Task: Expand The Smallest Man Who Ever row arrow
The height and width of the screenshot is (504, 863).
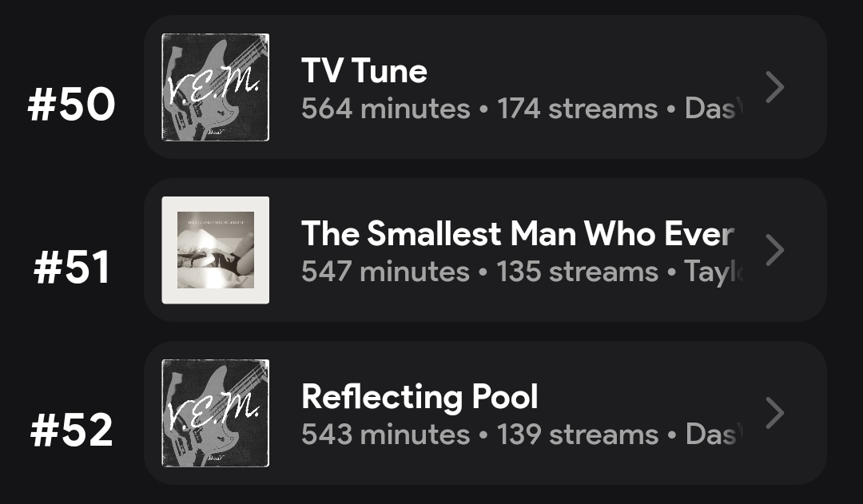Action: (774, 251)
